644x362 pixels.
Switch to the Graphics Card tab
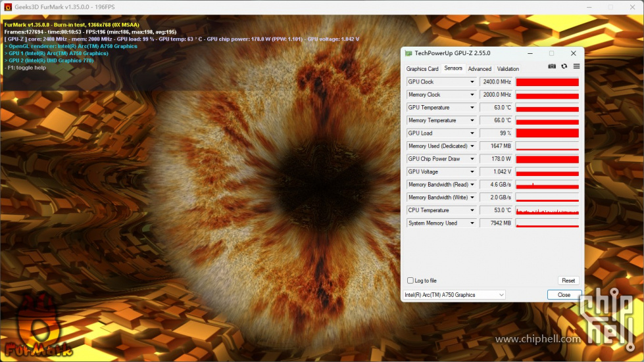click(x=422, y=69)
